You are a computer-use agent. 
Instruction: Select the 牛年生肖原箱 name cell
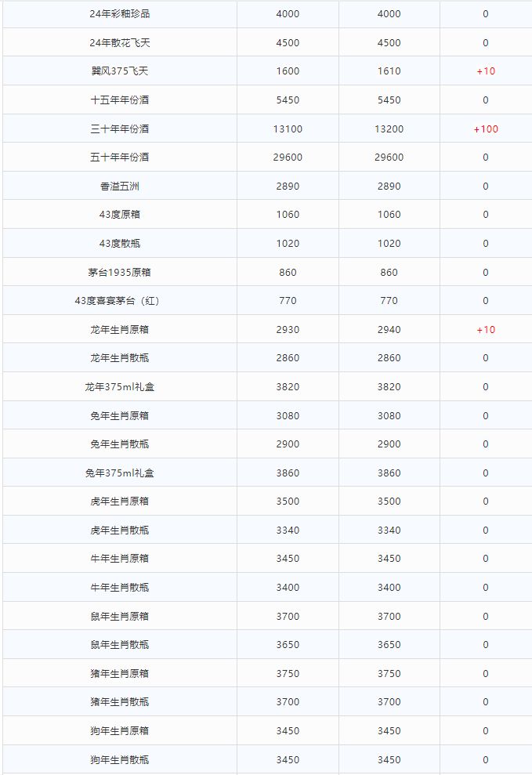[x=120, y=559]
